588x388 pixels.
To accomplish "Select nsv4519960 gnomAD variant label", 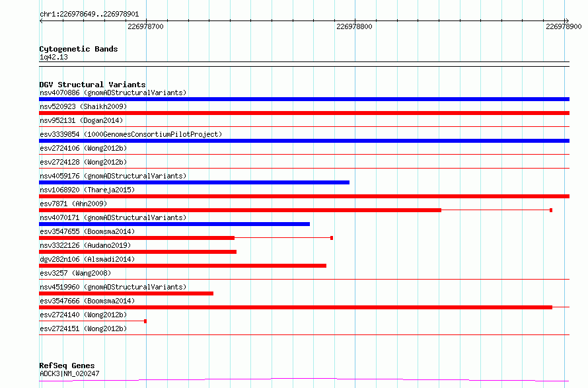I will pos(113,287).
